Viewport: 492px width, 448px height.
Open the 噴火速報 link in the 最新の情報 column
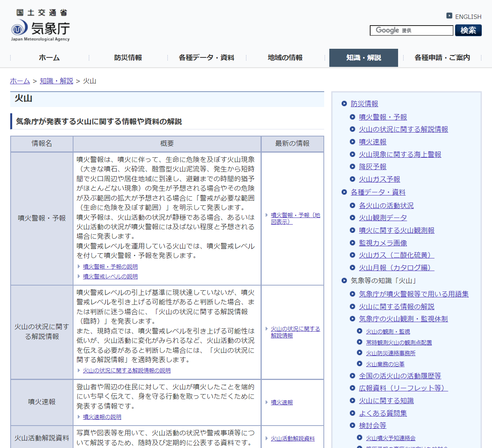282,402
